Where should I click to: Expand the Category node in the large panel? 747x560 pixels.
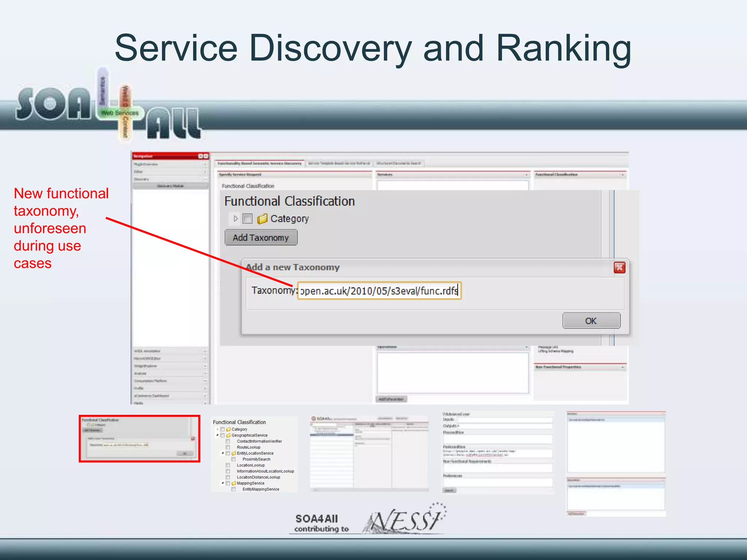[x=236, y=218]
